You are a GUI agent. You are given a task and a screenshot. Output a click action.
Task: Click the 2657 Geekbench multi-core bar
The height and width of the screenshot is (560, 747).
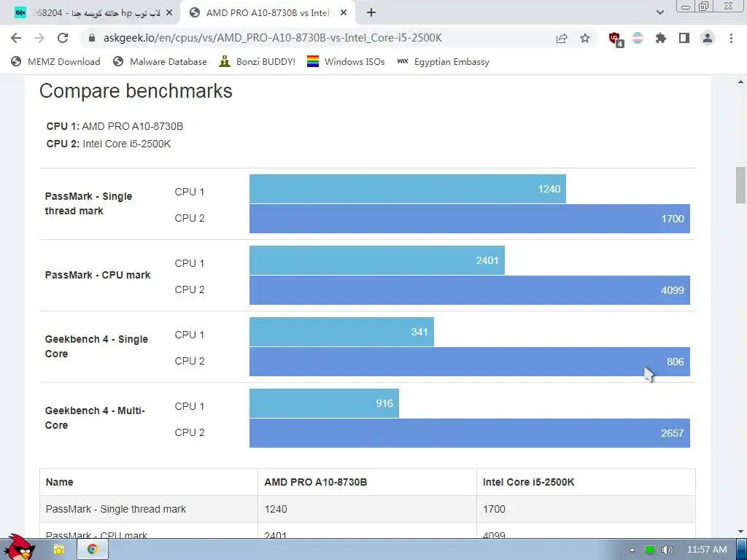click(469, 433)
